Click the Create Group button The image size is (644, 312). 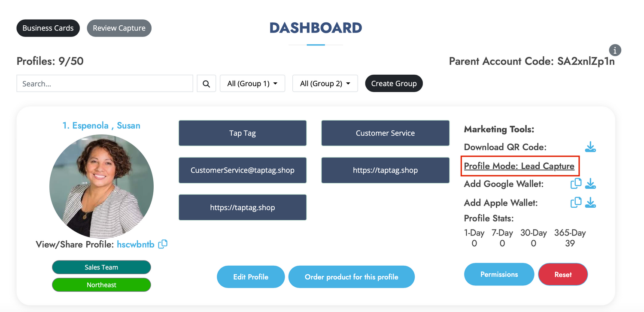click(x=394, y=83)
